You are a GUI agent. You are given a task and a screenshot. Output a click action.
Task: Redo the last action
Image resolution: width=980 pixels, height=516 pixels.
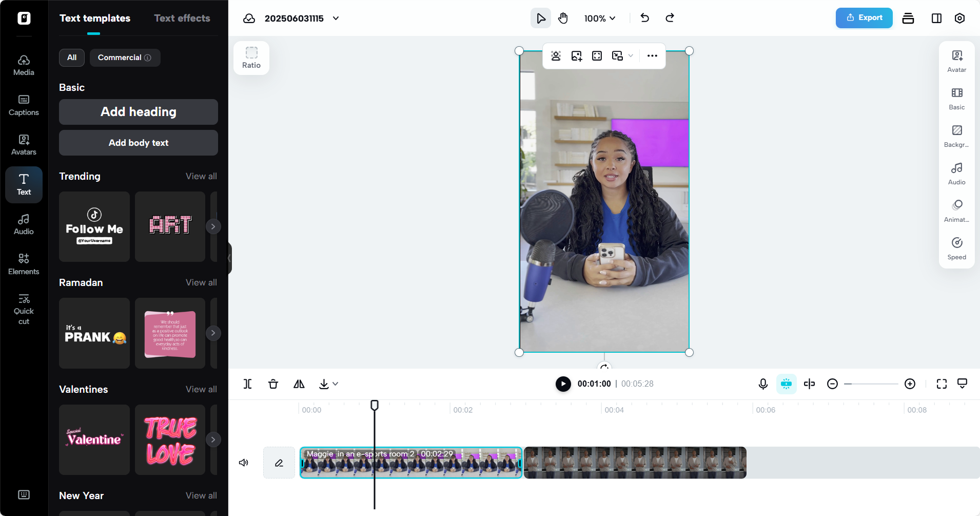[x=670, y=18]
